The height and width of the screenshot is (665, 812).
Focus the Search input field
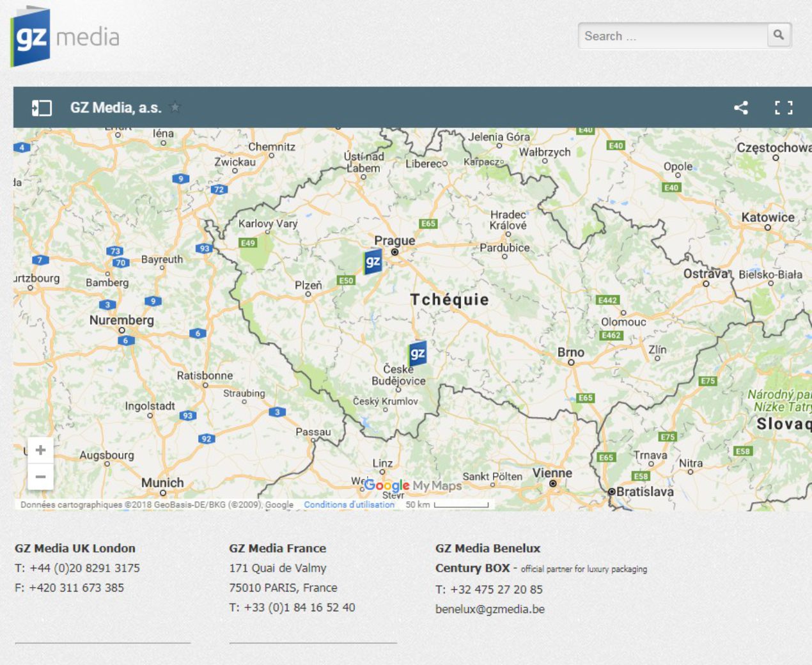click(x=673, y=36)
